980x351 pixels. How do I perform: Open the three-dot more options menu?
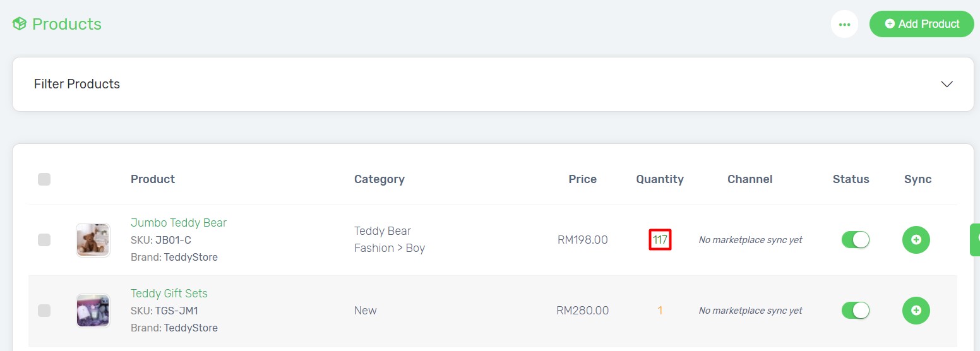coord(844,24)
